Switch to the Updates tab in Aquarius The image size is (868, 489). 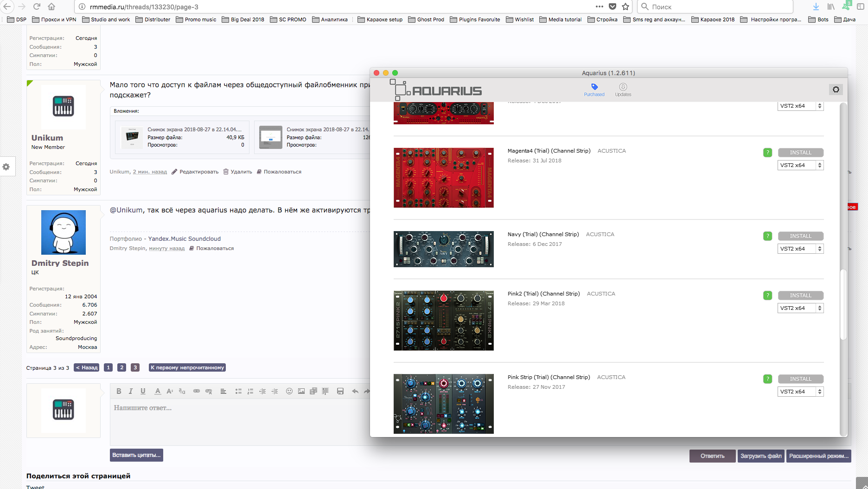click(623, 90)
